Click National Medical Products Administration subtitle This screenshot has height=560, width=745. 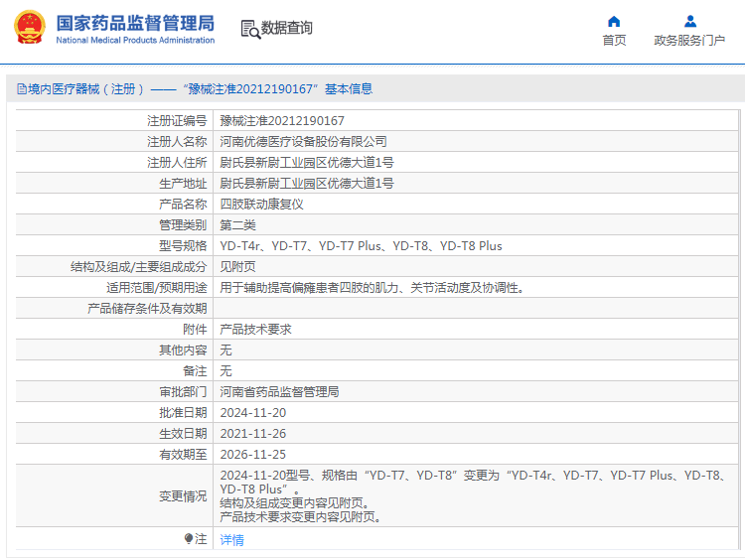point(135,41)
